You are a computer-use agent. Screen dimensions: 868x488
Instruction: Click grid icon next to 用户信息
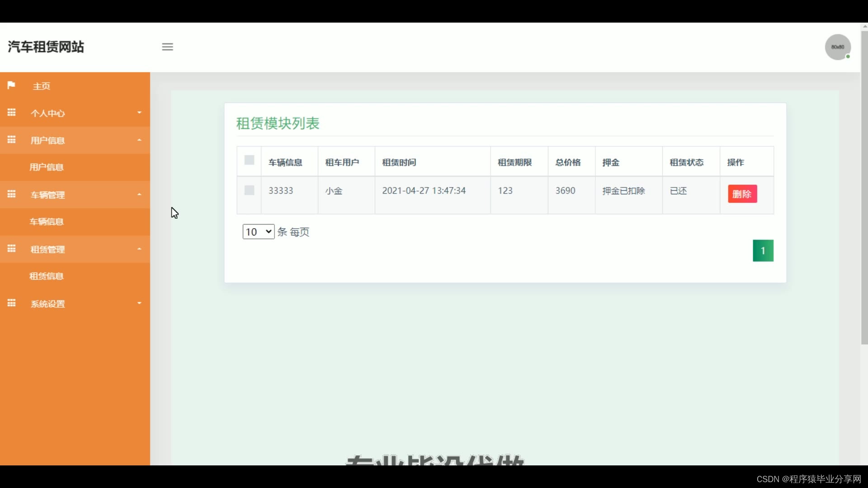(11, 140)
